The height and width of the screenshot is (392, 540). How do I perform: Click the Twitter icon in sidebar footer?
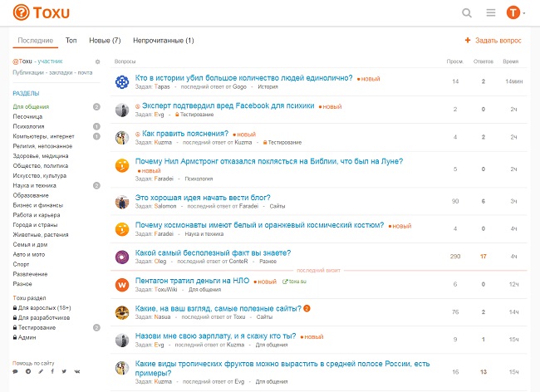pyautogui.click(x=64, y=371)
